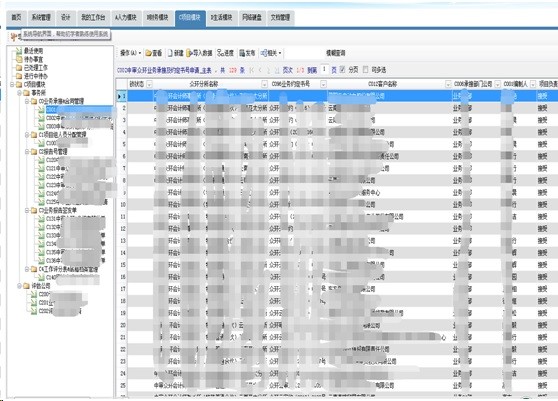
Task: Collapse the C项目模块 tree node
Action: click(12, 84)
